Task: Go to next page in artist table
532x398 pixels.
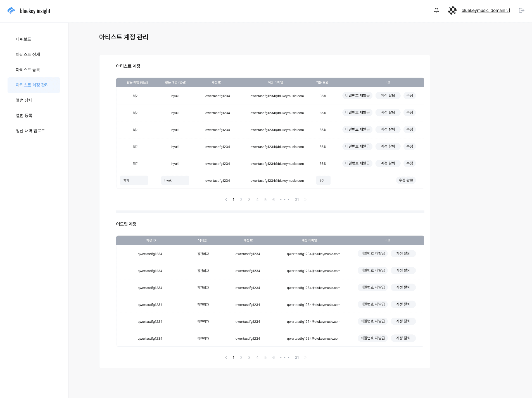Action: coord(305,200)
